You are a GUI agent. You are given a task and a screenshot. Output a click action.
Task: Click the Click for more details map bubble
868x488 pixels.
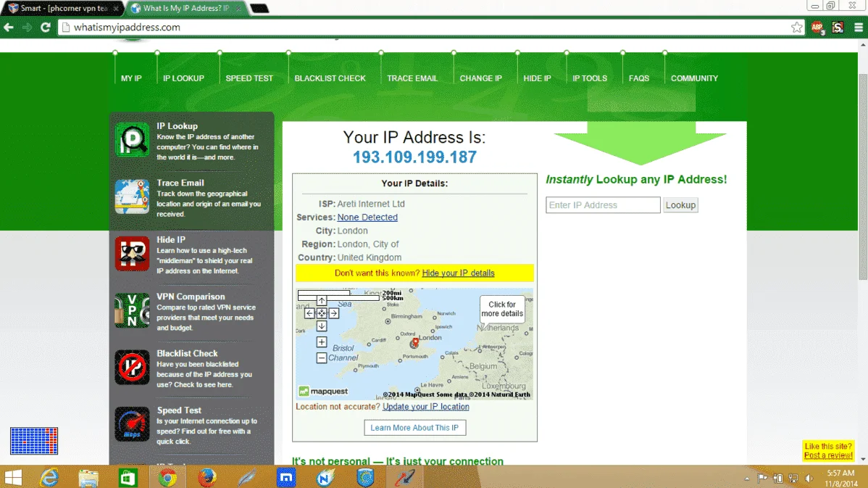502,309
